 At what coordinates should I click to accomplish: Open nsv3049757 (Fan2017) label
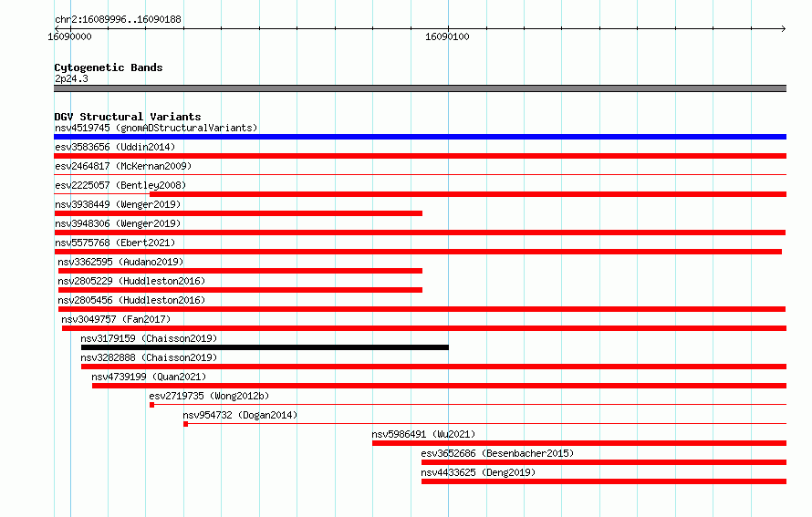(x=116, y=319)
